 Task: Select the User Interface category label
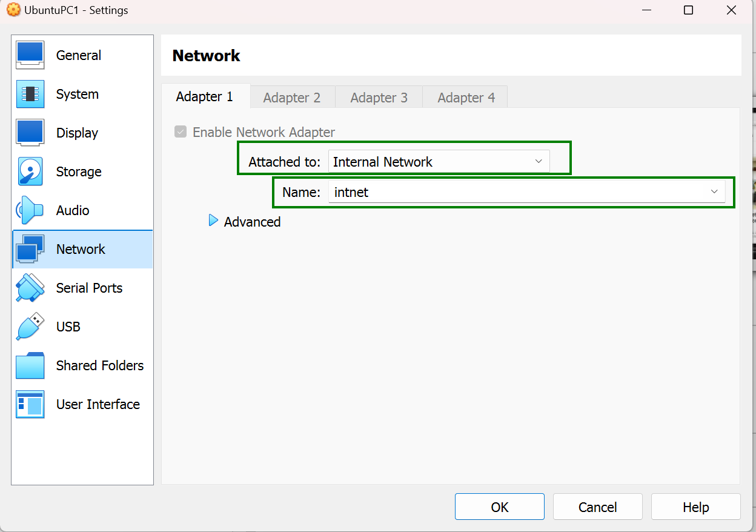point(98,404)
